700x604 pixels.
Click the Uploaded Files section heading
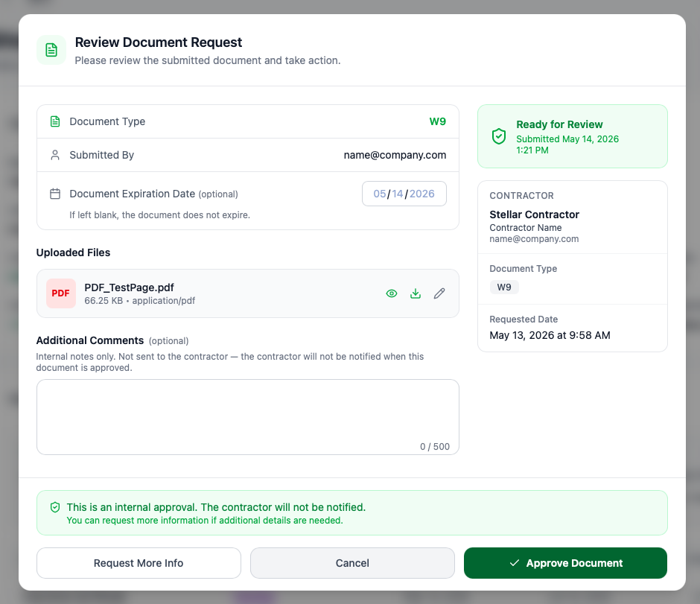73,252
